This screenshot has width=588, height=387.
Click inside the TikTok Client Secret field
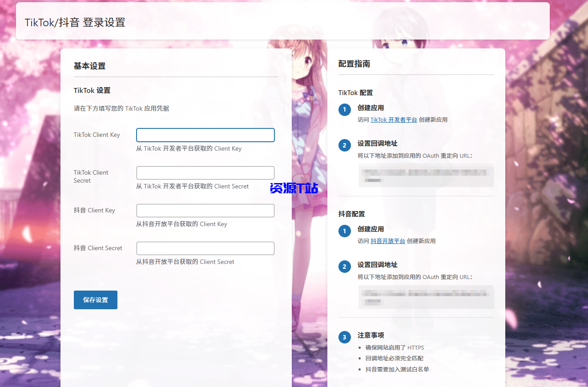pos(205,172)
